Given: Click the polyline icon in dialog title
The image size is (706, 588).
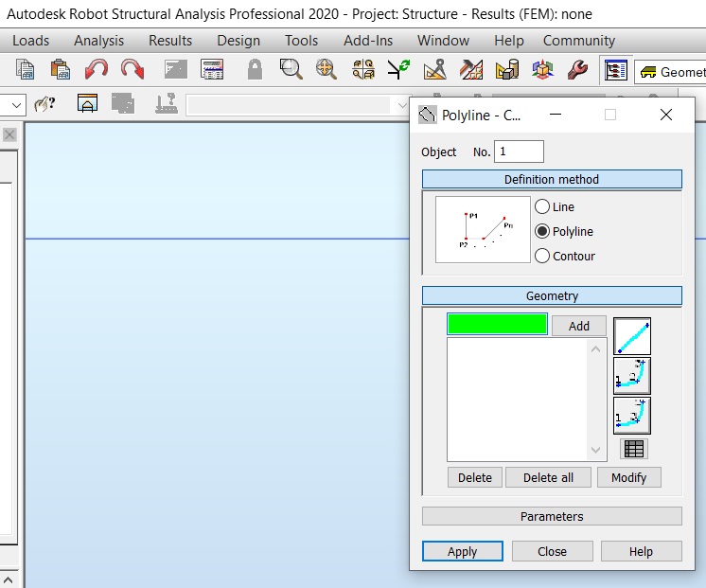Looking at the screenshot, I should [x=428, y=115].
